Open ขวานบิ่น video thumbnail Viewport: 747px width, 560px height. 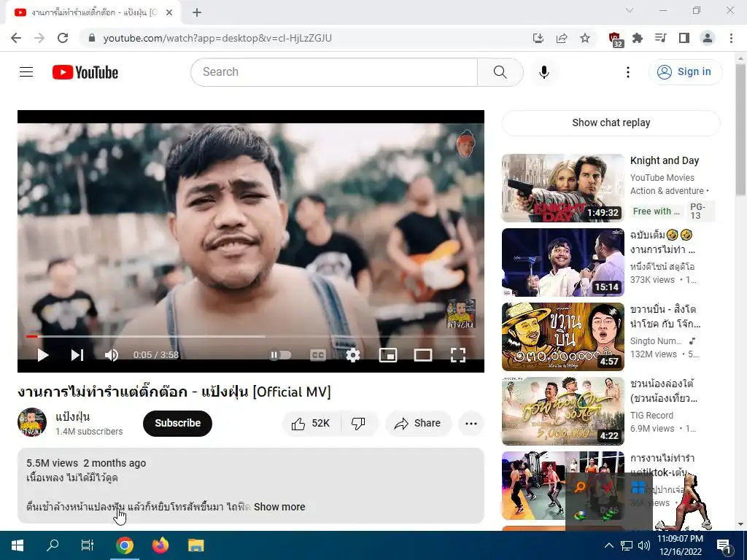(x=562, y=337)
